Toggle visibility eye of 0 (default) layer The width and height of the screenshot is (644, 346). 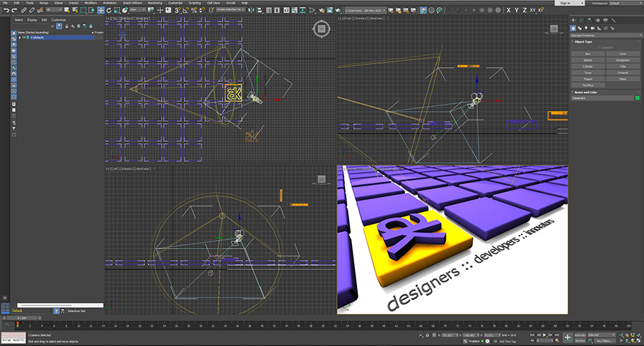point(24,37)
